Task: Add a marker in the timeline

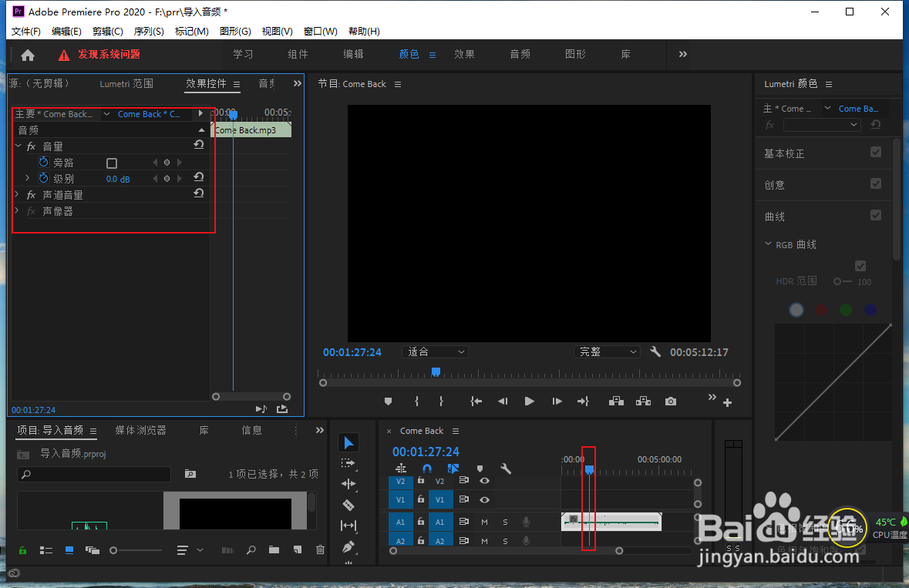Action: click(480, 468)
